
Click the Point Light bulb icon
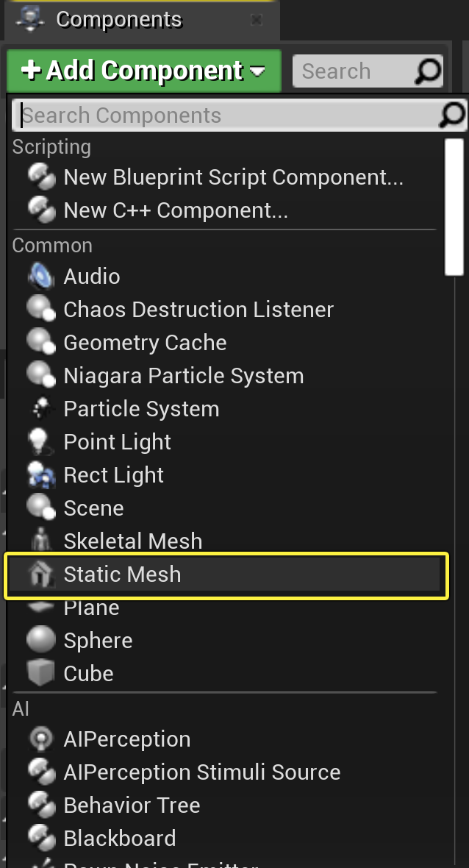pyautogui.click(x=38, y=442)
